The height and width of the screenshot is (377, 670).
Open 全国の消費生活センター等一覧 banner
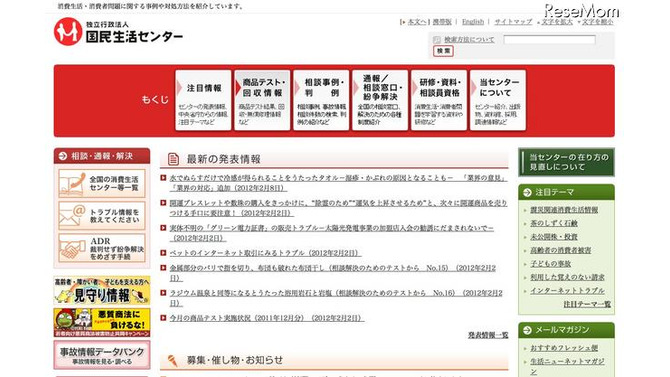point(102,183)
